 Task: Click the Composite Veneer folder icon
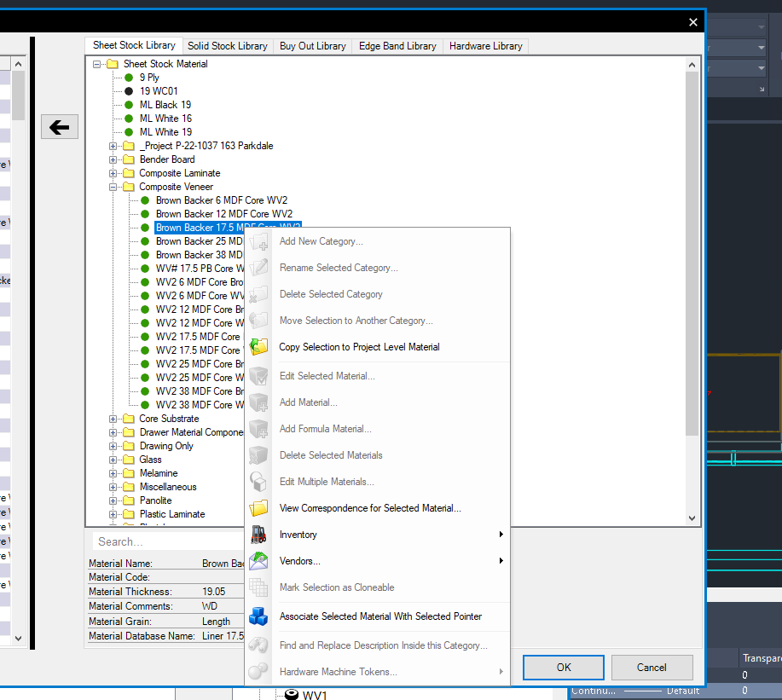tap(129, 187)
